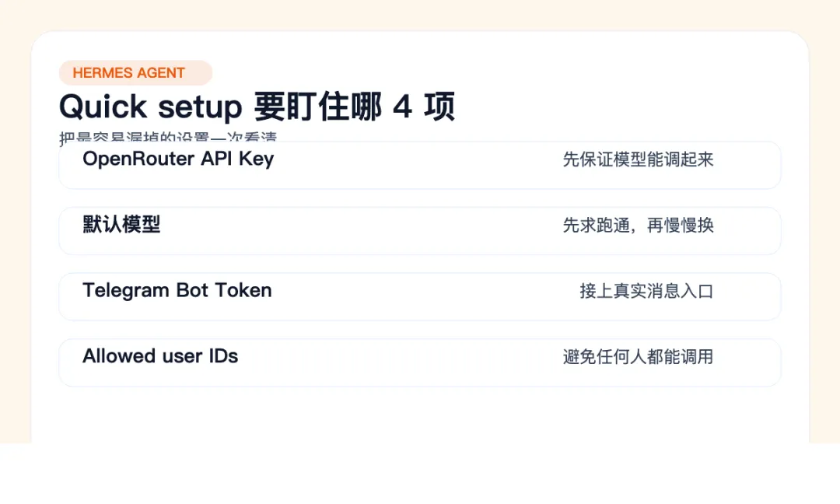The image size is (840, 504).
Task: Click "要盯住哪" in the heading
Action: pos(317,107)
